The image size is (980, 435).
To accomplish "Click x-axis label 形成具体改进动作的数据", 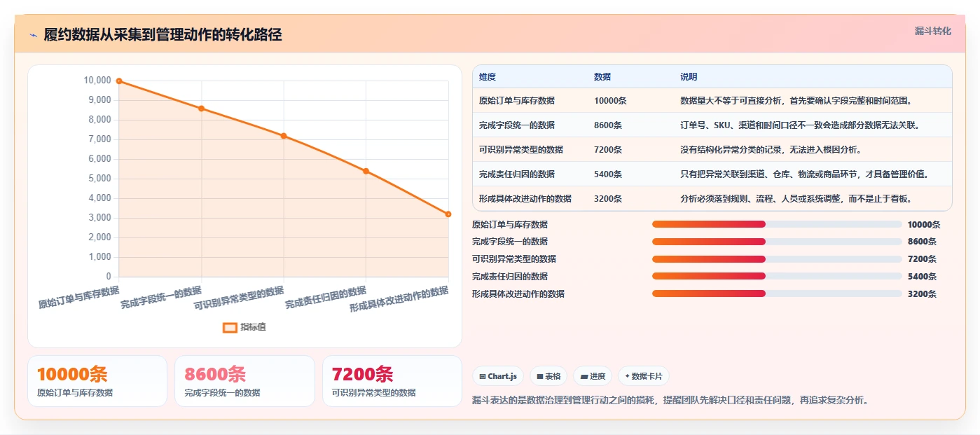I will [399, 299].
